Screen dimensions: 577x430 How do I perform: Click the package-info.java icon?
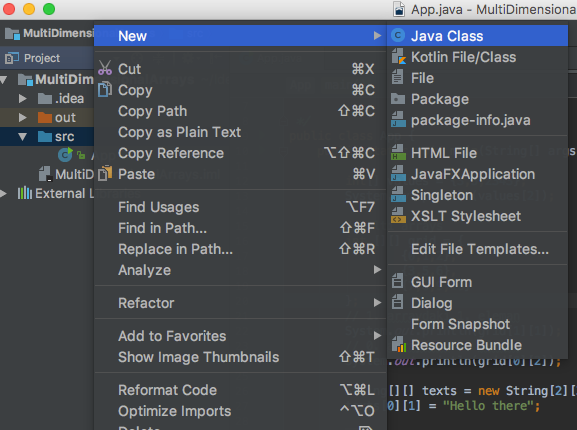[399, 120]
